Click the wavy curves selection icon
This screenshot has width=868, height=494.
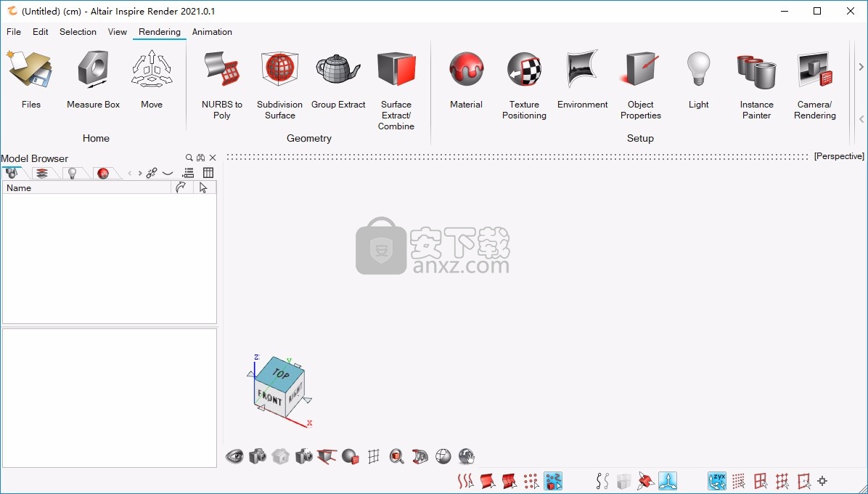click(x=465, y=481)
